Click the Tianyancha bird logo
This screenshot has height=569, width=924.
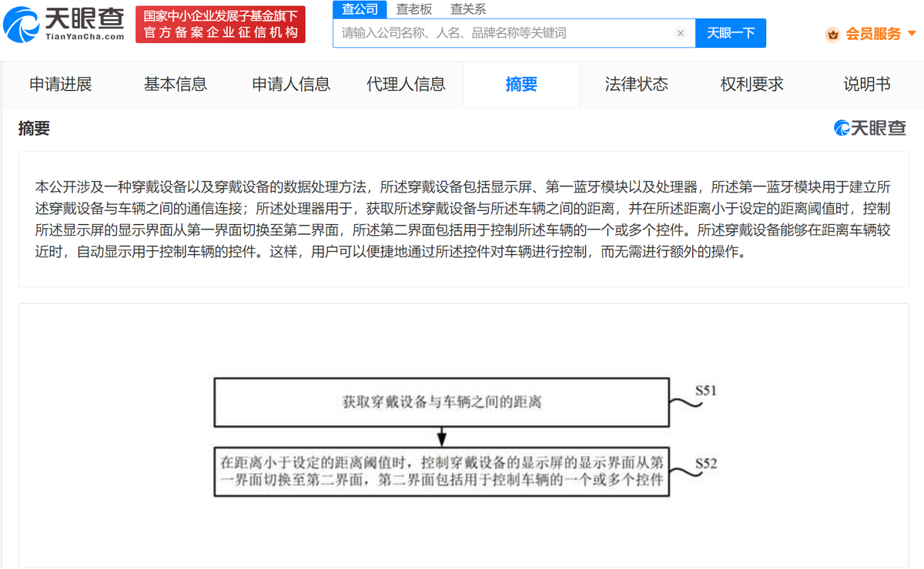(23, 24)
